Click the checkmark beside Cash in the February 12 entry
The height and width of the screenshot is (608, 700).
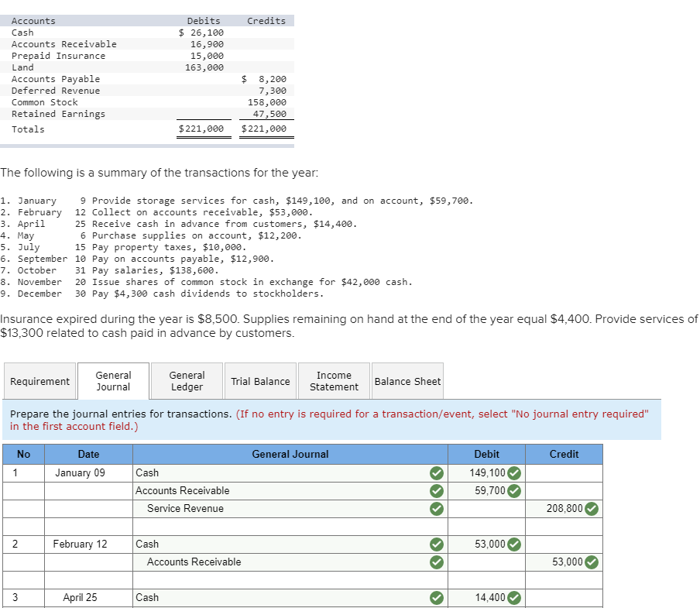[x=436, y=544]
